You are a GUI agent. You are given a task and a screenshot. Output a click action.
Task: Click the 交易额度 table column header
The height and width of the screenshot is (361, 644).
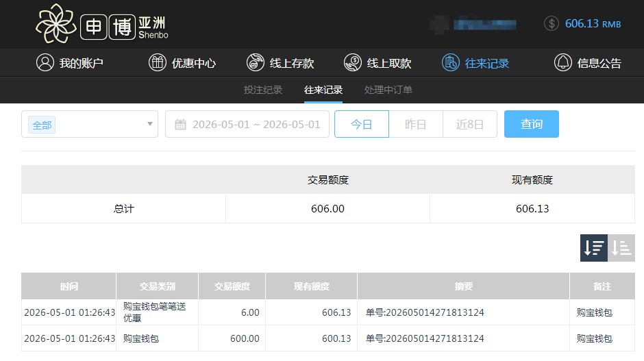pyautogui.click(x=232, y=286)
